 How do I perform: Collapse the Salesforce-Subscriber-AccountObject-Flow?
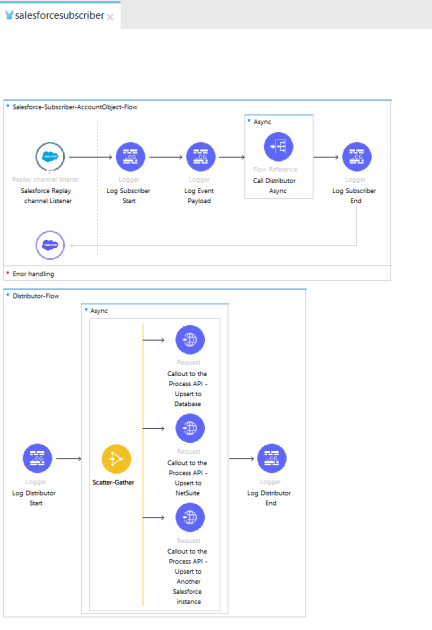coord(8,106)
